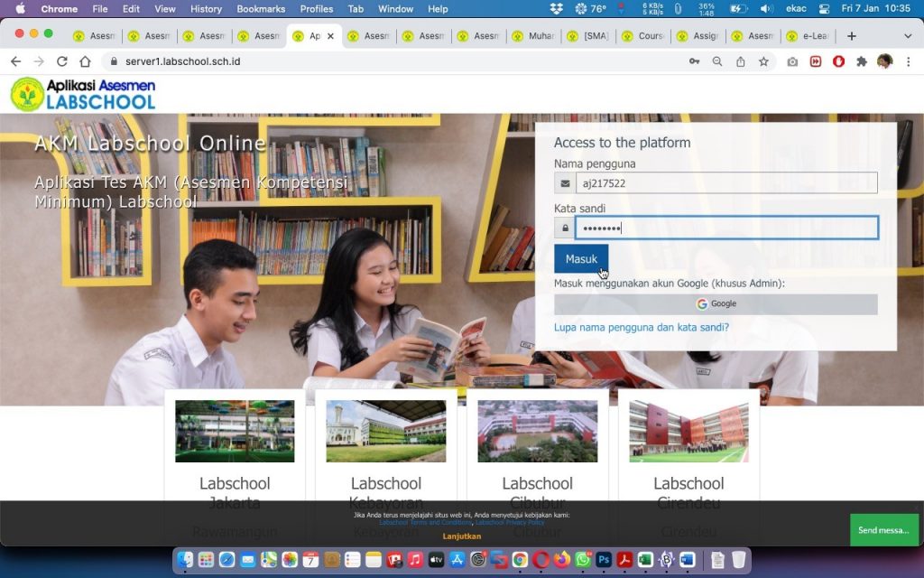Launch Safari from the dock
The height and width of the screenshot is (578, 924).
pos(226,560)
